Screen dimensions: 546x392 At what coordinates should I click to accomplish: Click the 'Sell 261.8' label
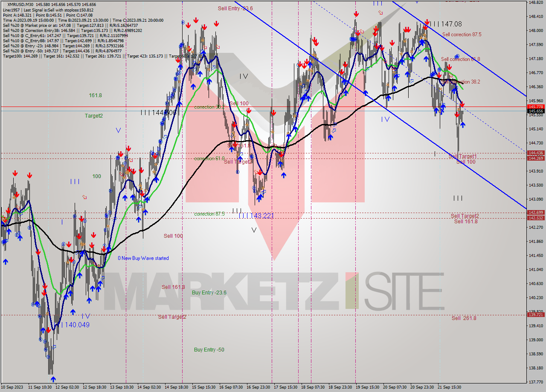pos(464,318)
